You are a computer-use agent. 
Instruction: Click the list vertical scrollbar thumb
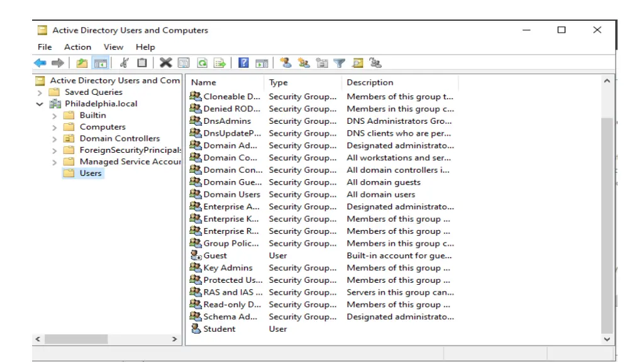[607, 225]
